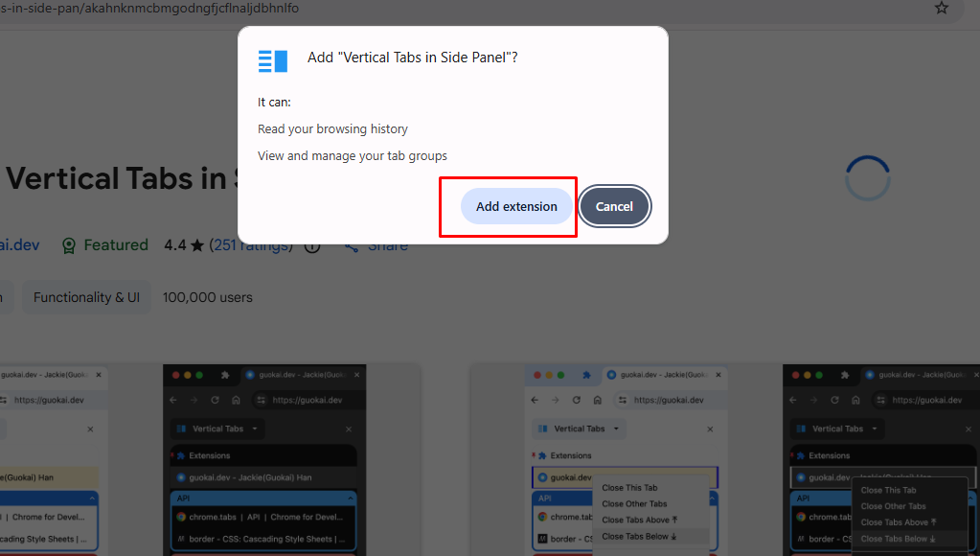The width and height of the screenshot is (980, 556).
Task: Cancel the extension installation
Action: 614,206
